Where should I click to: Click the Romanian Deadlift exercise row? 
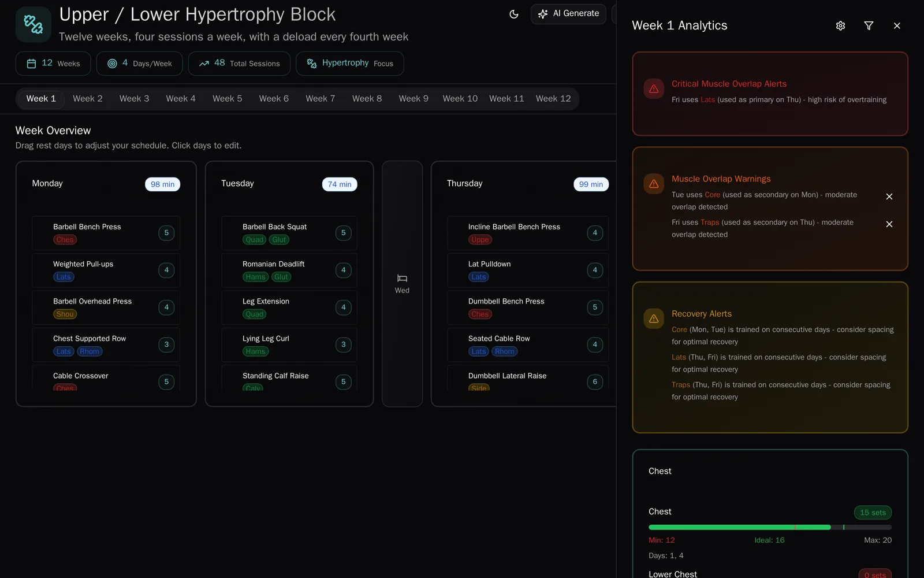pyautogui.click(x=289, y=270)
